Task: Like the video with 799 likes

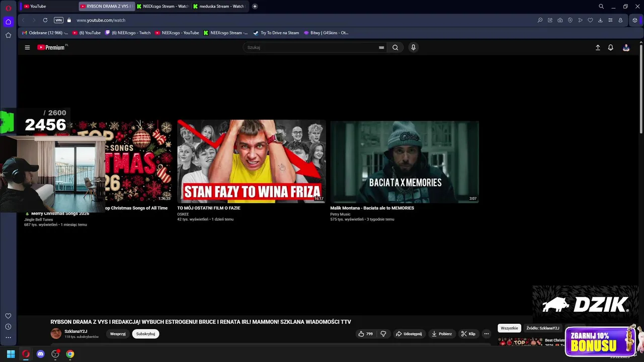Action: click(365, 334)
